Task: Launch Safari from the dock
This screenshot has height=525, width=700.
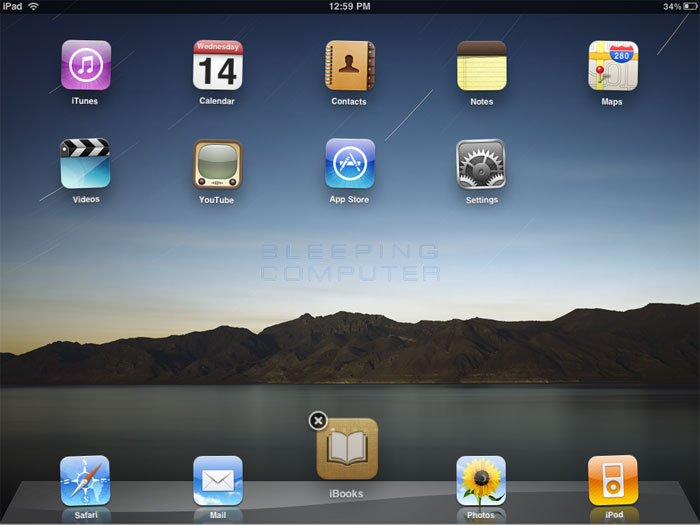Action: tap(85, 481)
